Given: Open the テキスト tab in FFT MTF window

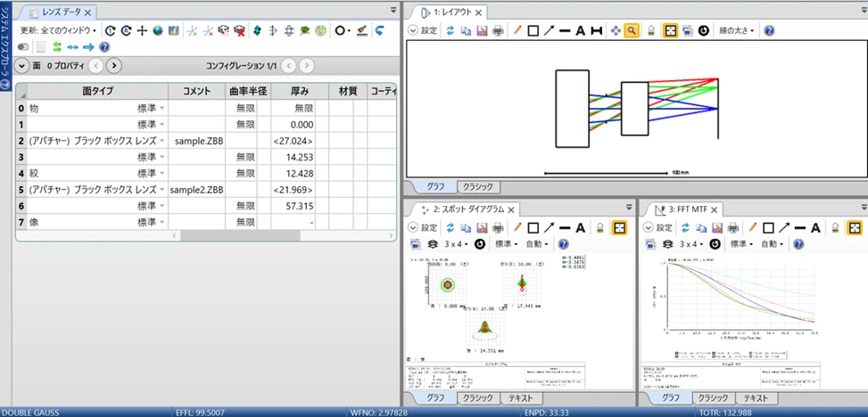Looking at the screenshot, I should click(x=756, y=398).
